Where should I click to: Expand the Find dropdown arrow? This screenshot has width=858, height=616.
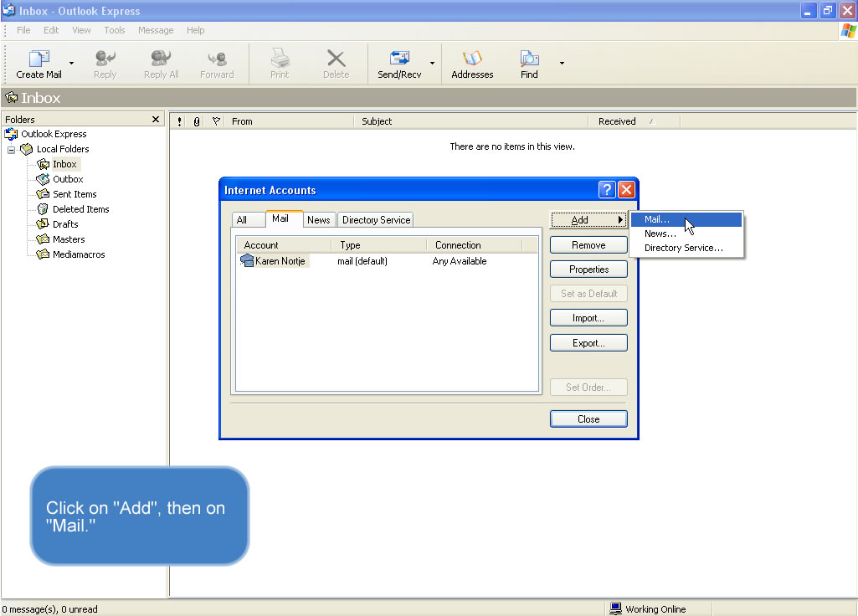[562, 63]
